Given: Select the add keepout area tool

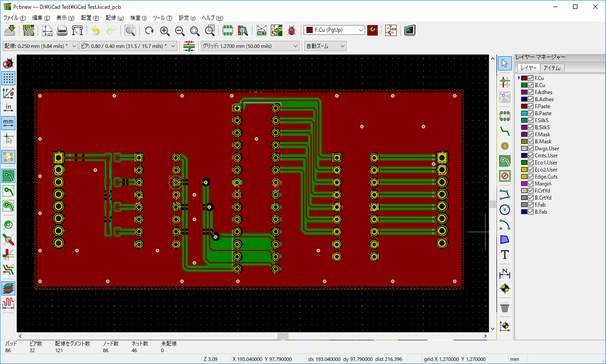Looking at the screenshot, I should [504, 176].
